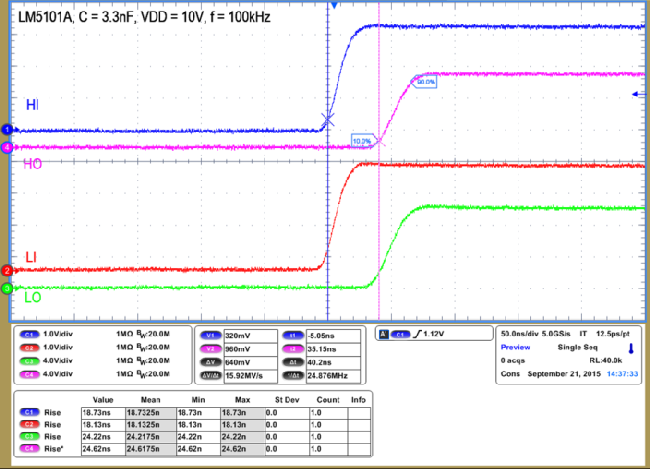The width and height of the screenshot is (650, 469).
Task: Select the green C3 vertical scale badge
Action: tap(29, 361)
